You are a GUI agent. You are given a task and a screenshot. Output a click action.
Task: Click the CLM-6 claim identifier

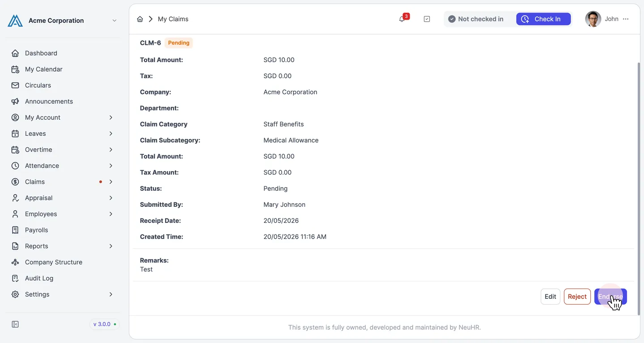150,43
